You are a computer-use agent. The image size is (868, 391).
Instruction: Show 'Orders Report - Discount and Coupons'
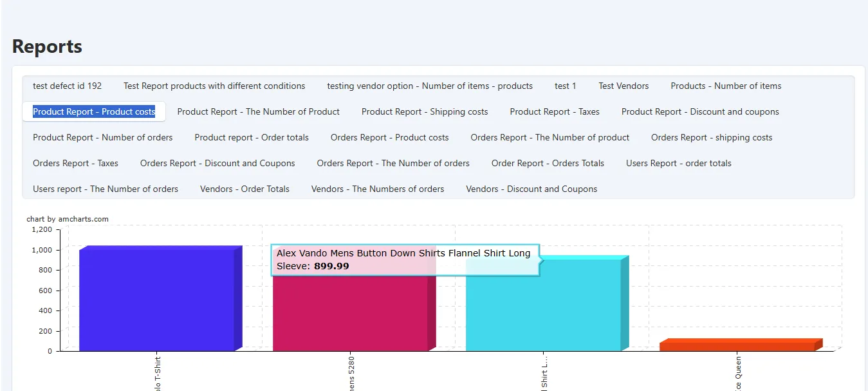click(217, 163)
